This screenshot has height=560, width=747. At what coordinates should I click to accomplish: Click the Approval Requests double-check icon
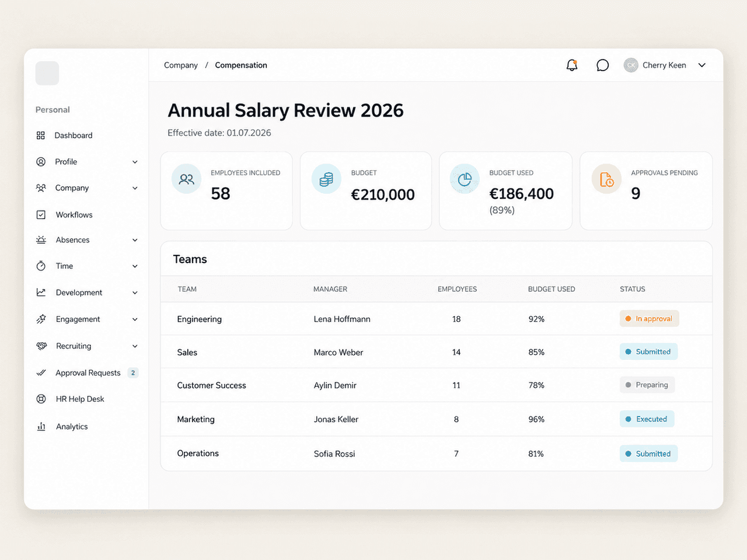coord(41,373)
